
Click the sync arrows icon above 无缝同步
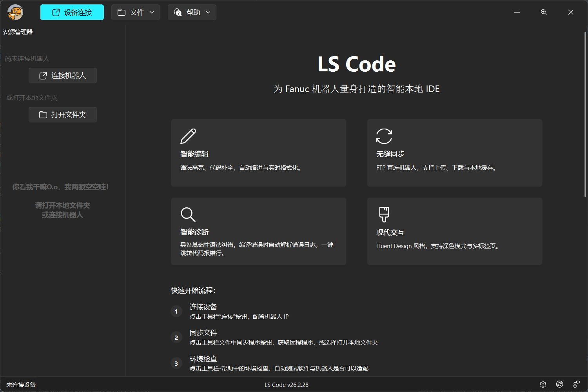pyautogui.click(x=384, y=136)
